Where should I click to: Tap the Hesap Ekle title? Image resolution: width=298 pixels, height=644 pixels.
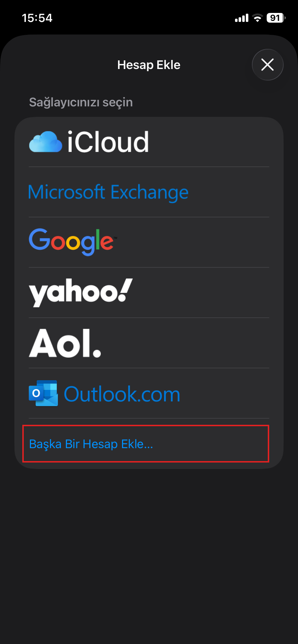149,65
